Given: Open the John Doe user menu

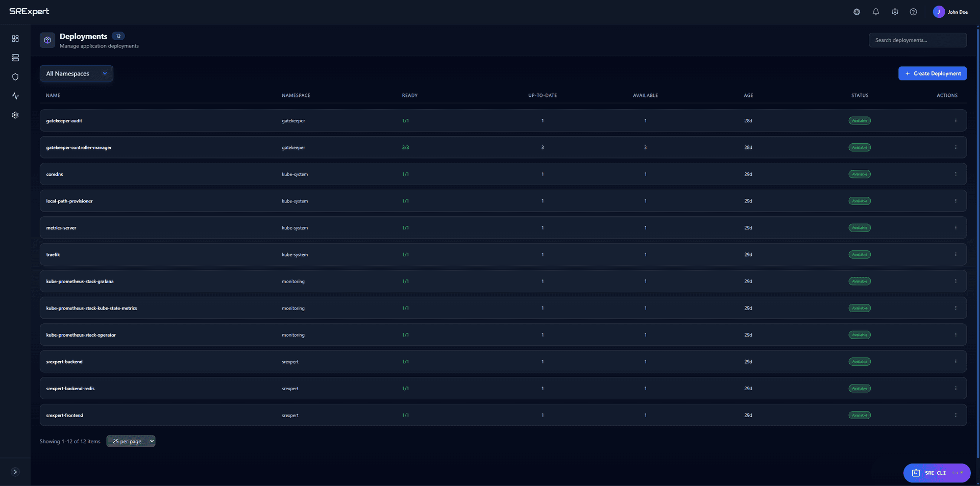Looking at the screenshot, I should click(950, 12).
